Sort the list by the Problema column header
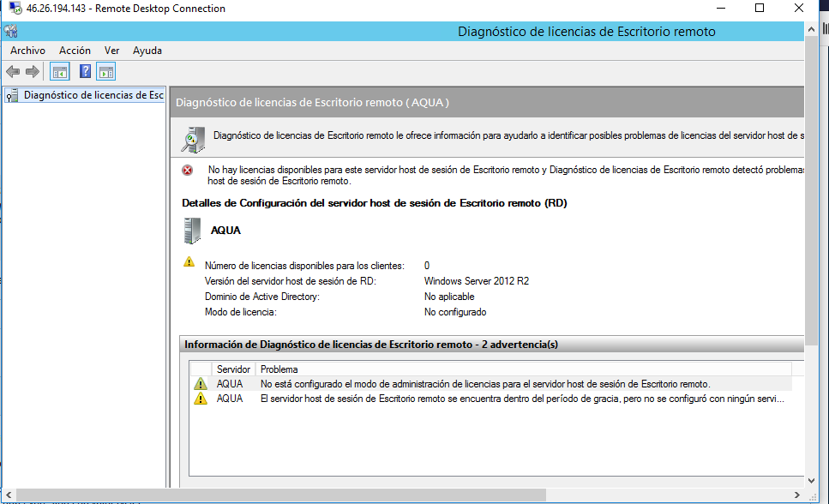The height and width of the screenshot is (504, 829). pyautogui.click(x=279, y=369)
